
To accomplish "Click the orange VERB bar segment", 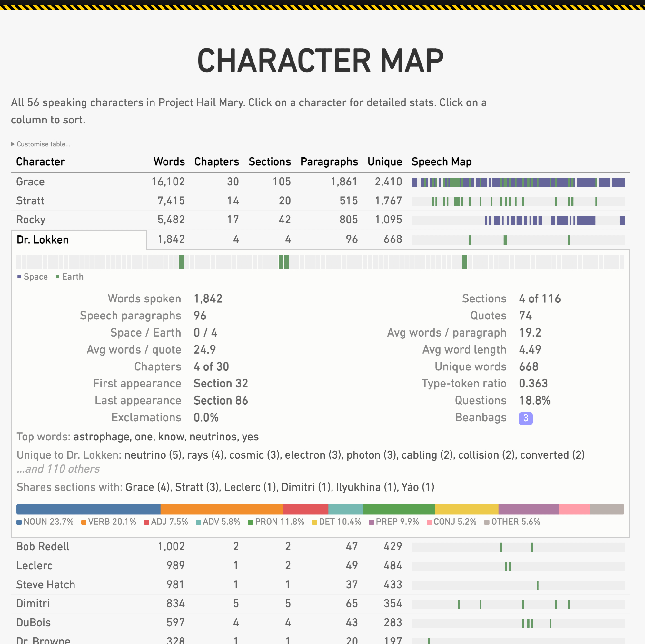I will pos(221,510).
